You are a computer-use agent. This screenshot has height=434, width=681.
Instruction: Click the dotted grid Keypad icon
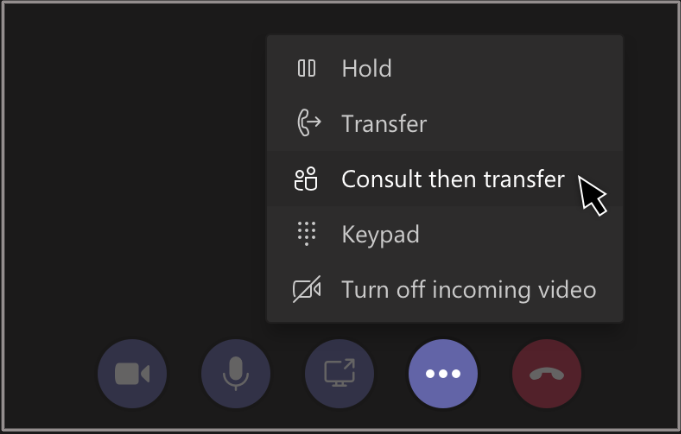pos(306,235)
